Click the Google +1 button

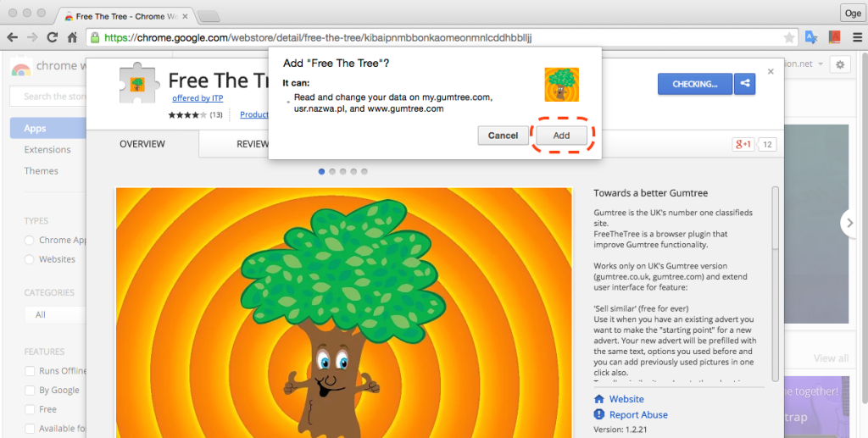pyautogui.click(x=743, y=144)
